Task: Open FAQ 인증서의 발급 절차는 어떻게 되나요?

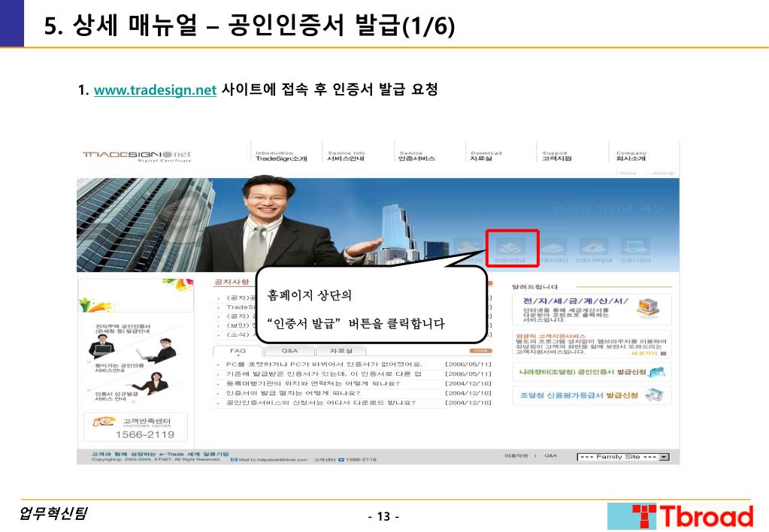Action: 292,393
